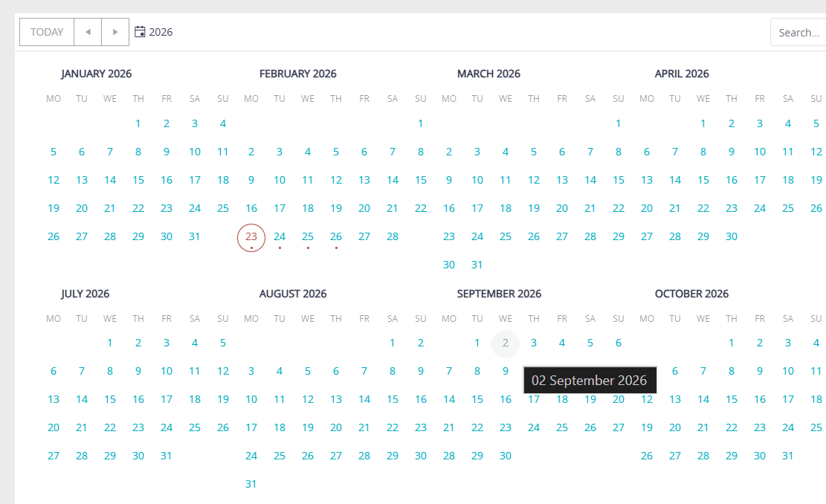The height and width of the screenshot is (504, 826).
Task: Select January 31
Action: (x=194, y=237)
